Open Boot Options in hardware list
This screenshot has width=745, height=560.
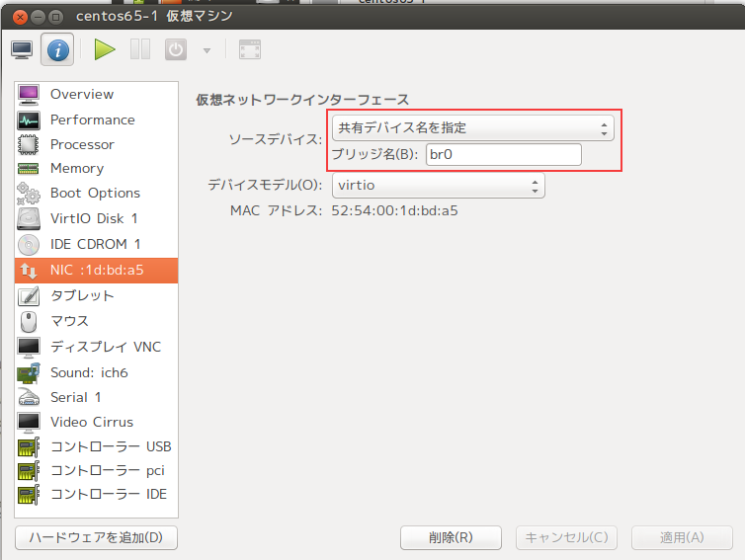click(95, 194)
